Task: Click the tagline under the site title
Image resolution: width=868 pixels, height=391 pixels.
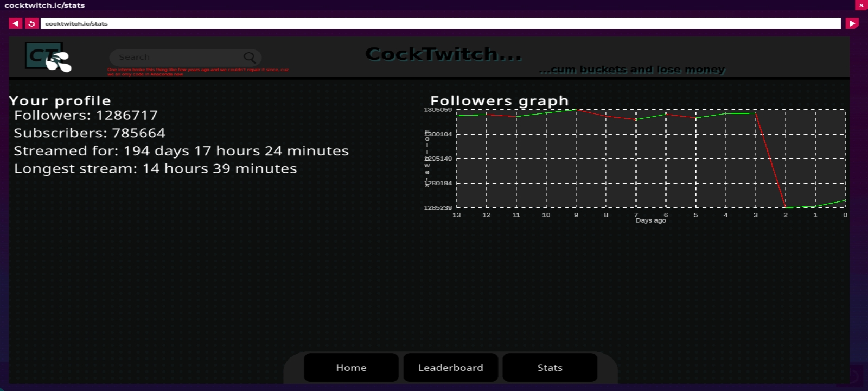Action: [x=632, y=70]
